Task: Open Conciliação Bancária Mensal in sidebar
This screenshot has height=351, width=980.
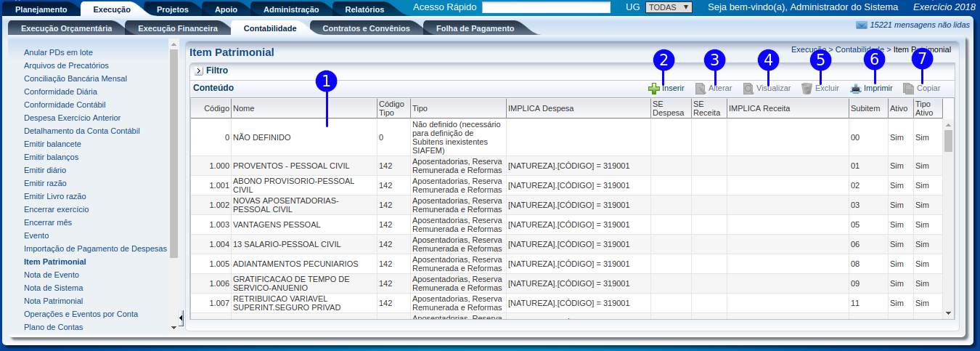Action: [x=75, y=78]
